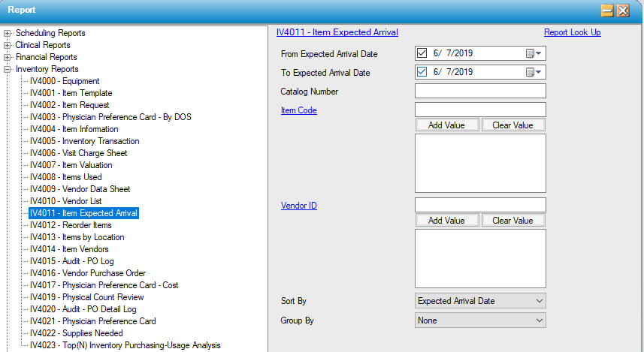Viewport: 644px width, 352px height.
Task: Toggle the To Expected Arrival Date checkbox
Action: point(422,73)
